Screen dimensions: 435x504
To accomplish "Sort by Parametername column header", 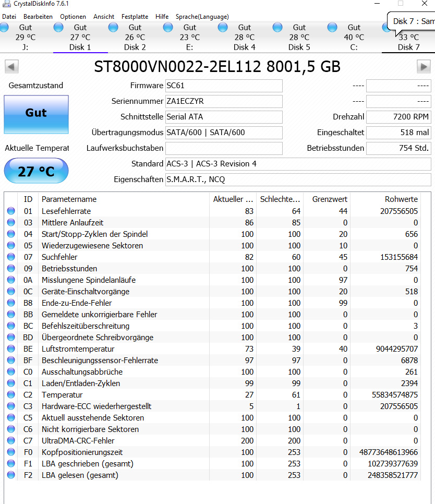I will coord(124,199).
